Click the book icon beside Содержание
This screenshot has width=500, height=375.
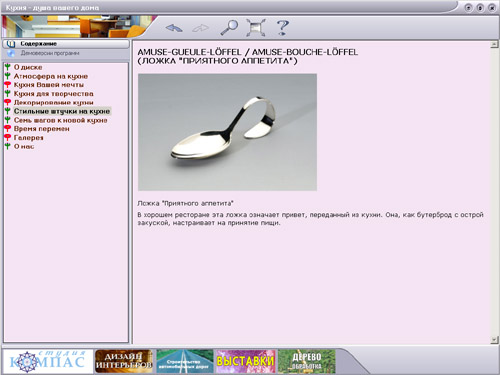[x=11, y=44]
